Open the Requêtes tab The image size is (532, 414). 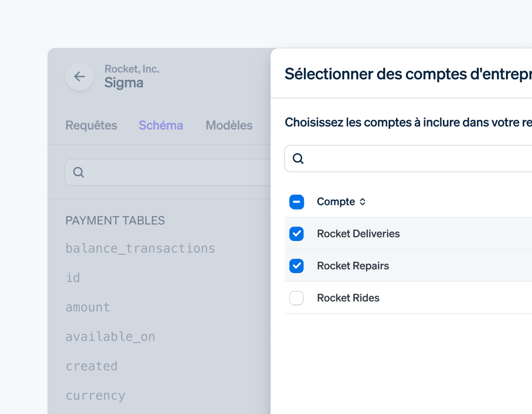pyautogui.click(x=91, y=125)
